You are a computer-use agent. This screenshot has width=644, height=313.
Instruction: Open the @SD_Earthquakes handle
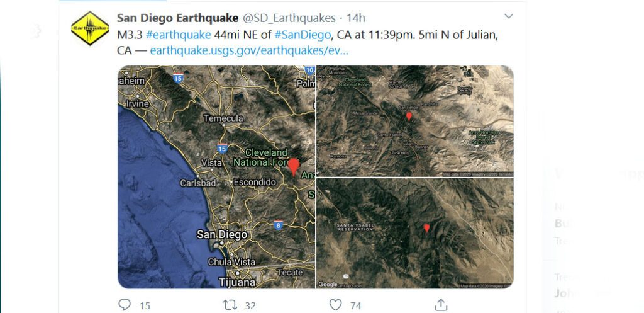point(289,18)
